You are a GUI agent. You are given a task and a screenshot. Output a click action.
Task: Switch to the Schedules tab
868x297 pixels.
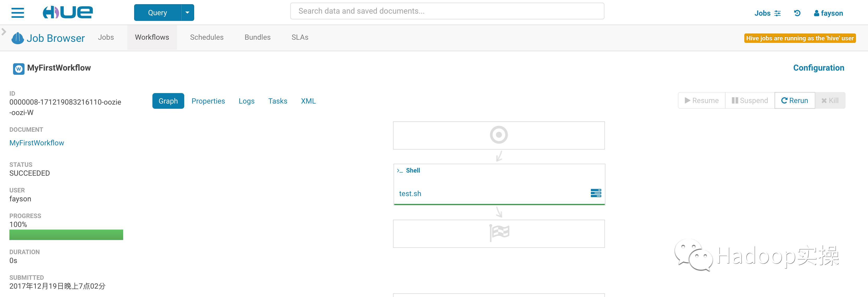click(206, 37)
